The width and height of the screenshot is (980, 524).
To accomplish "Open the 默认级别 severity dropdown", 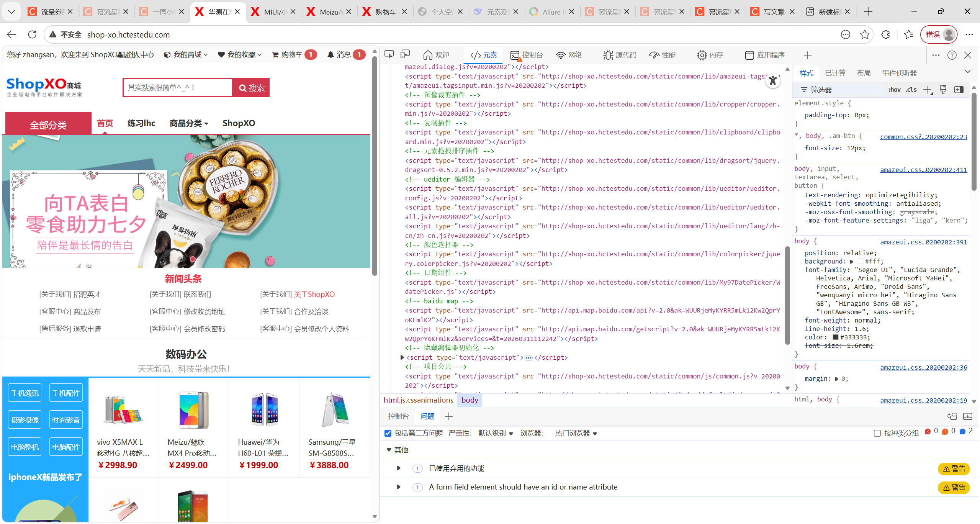I will pyautogui.click(x=495, y=433).
